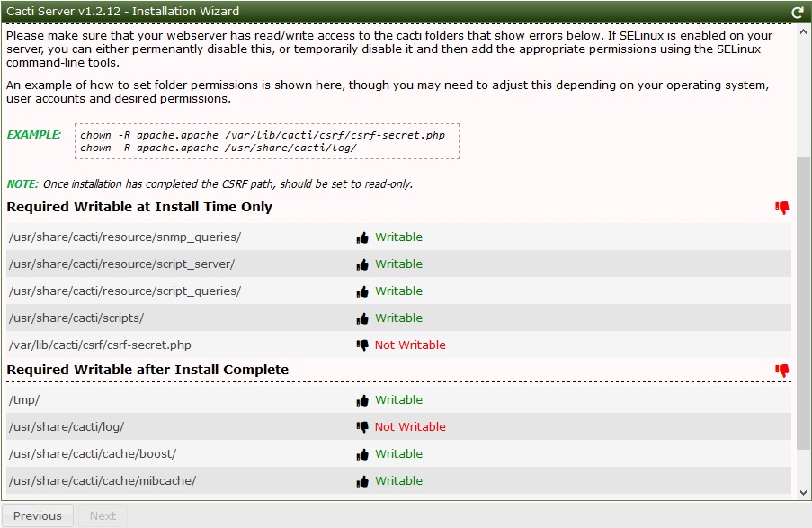Click the chown csrf-secret.php example command

click(x=263, y=135)
